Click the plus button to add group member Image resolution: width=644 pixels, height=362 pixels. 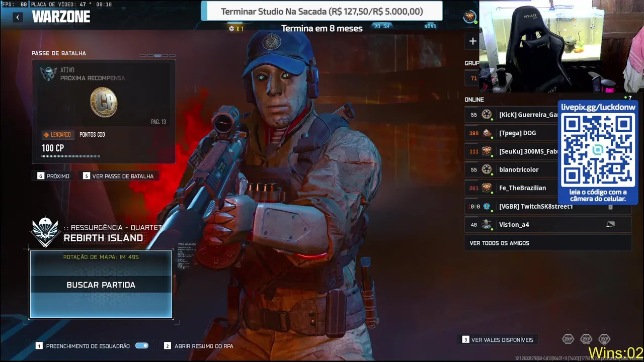tap(472, 41)
